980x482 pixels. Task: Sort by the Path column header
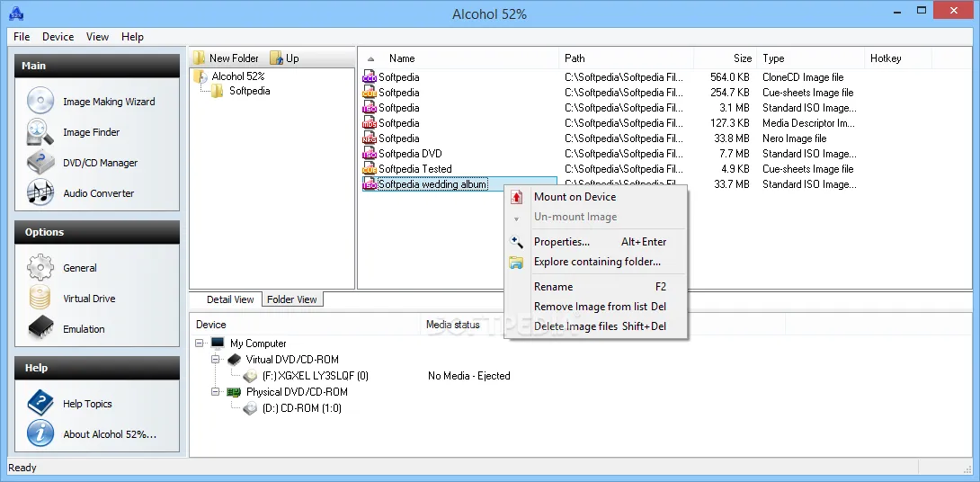click(626, 58)
